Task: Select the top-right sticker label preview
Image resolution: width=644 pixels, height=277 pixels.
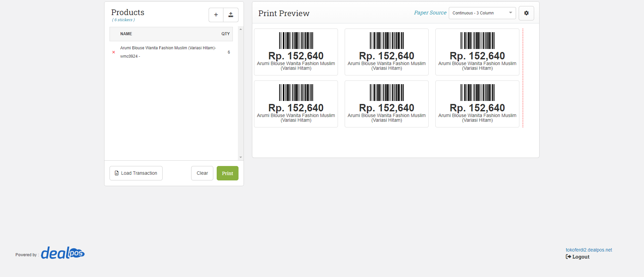Action: [x=477, y=52]
